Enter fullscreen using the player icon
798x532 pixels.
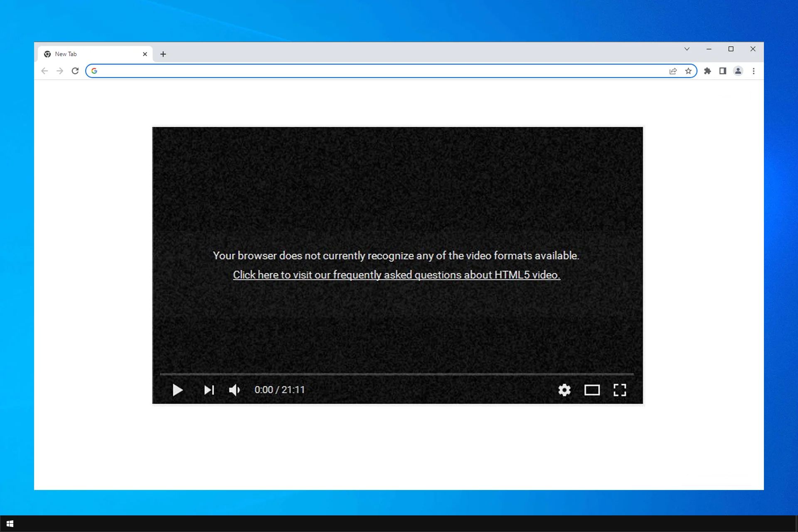pos(620,390)
